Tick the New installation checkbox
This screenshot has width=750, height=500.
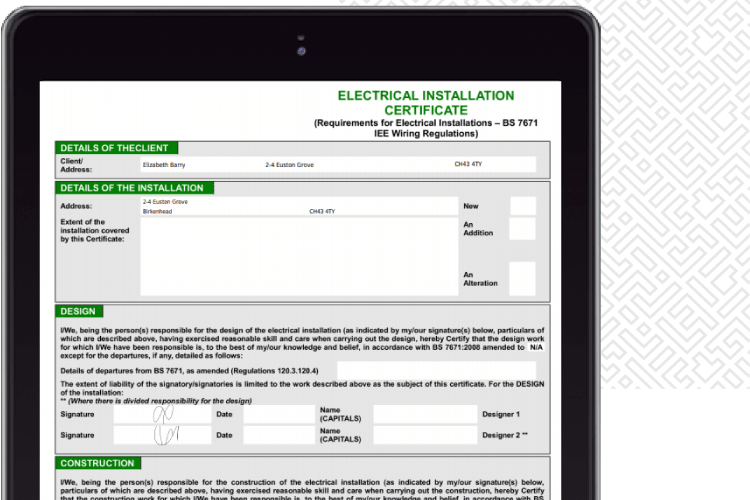522,206
